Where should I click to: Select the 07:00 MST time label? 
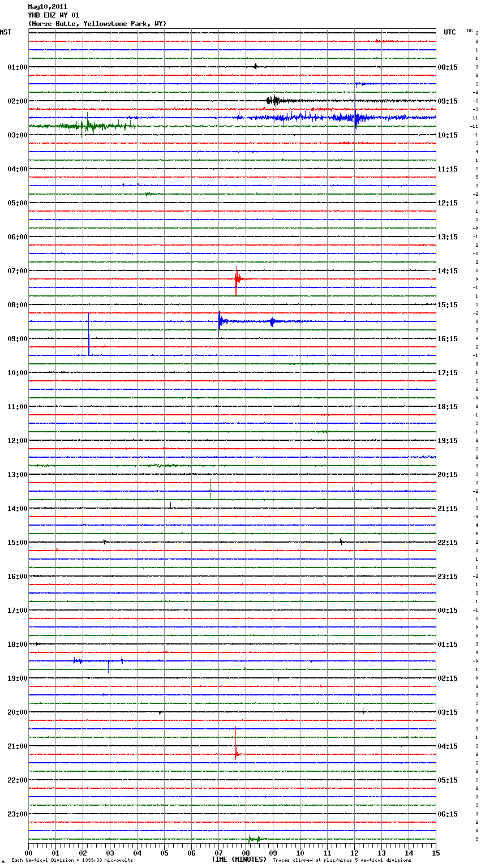click(17, 271)
